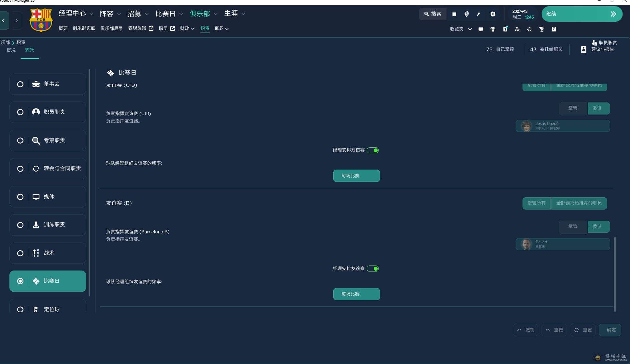630x364 pixels.
Task: Open the trophy competitions shortcut
Action: (x=542, y=29)
